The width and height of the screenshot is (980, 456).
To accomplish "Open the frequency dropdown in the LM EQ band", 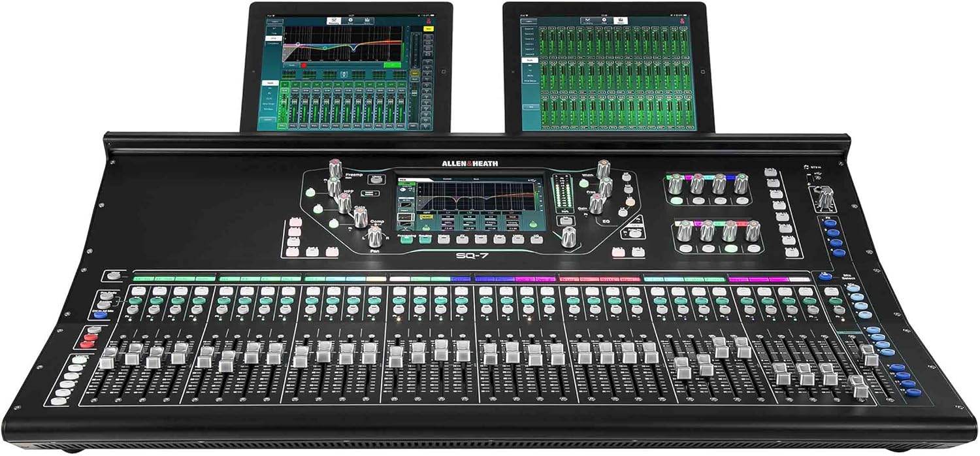I will [x=470, y=223].
